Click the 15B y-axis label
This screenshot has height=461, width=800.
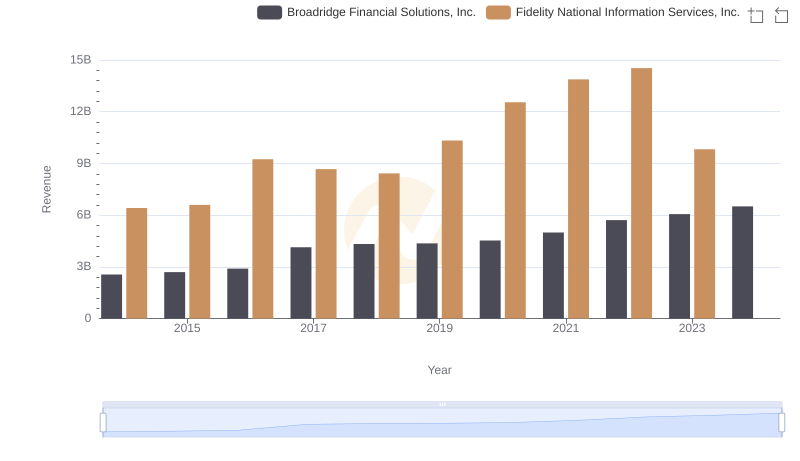coord(81,60)
